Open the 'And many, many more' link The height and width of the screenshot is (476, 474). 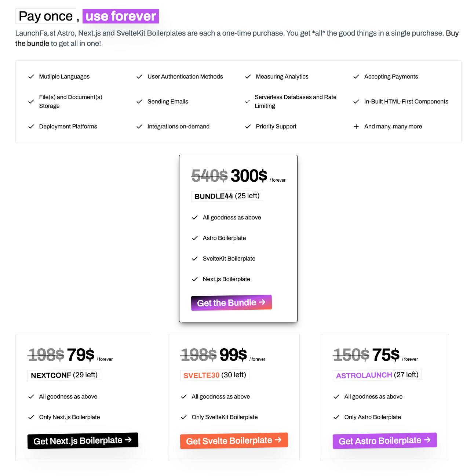click(393, 127)
